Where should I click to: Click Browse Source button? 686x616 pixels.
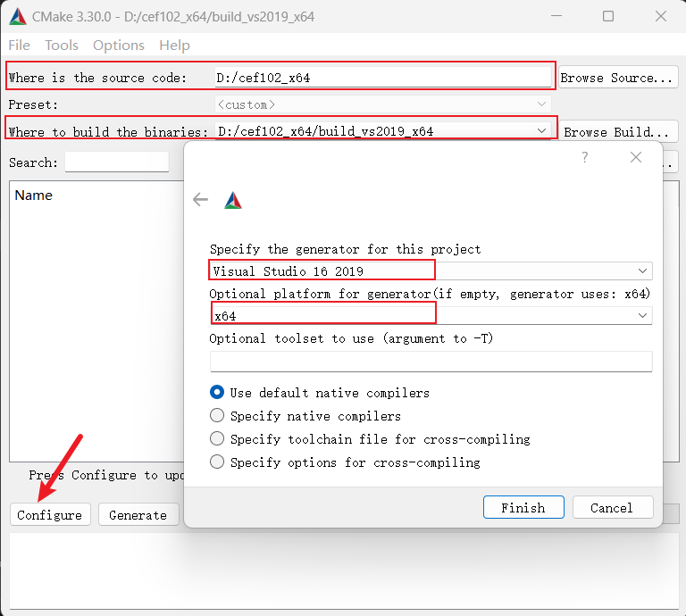[618, 78]
